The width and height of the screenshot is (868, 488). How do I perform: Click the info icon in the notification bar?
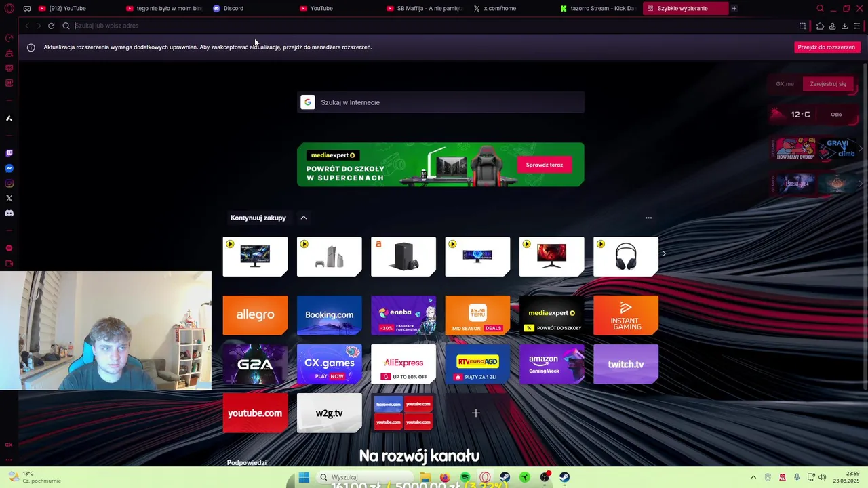(31, 47)
